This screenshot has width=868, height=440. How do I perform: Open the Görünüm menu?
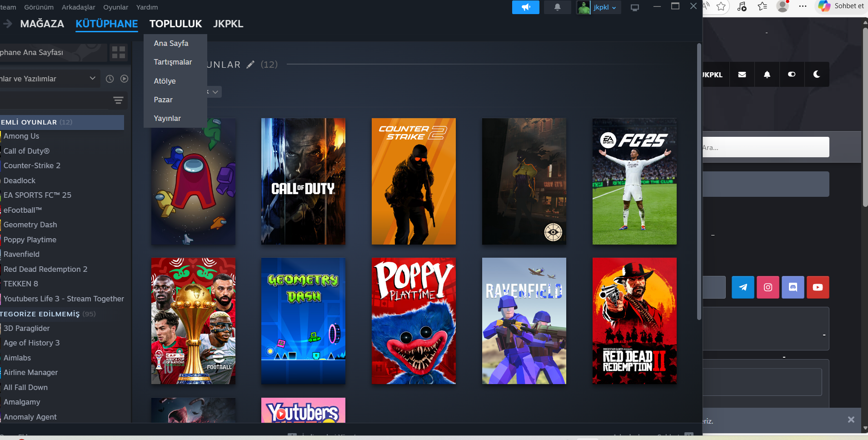point(39,7)
